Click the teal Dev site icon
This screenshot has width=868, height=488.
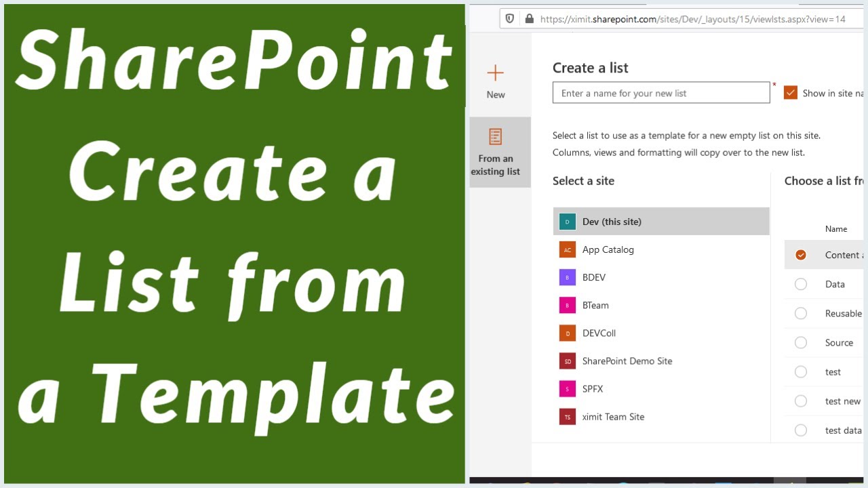pos(568,222)
